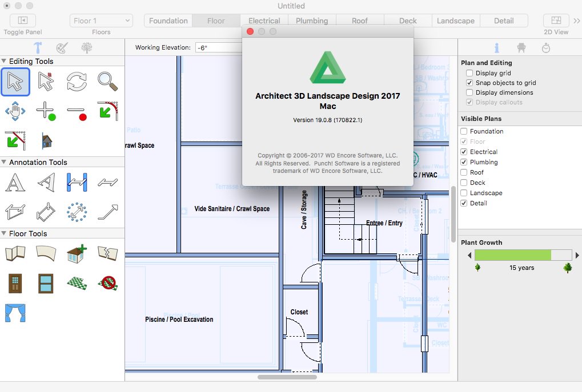Click the Working Elevation input field

tap(218, 47)
